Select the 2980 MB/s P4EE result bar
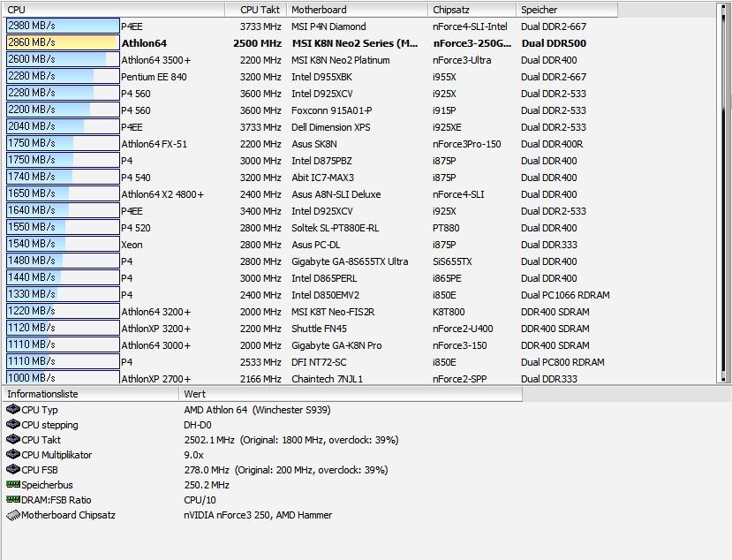 coord(62,26)
